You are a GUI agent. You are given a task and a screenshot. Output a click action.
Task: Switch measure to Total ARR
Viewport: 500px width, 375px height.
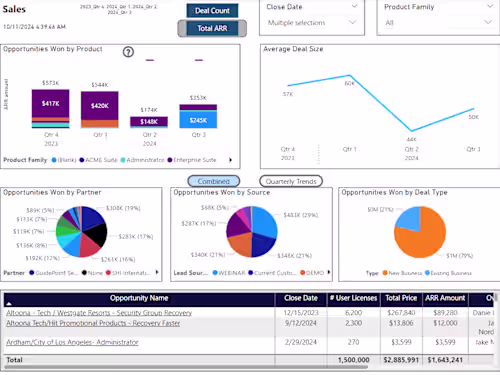click(x=212, y=28)
